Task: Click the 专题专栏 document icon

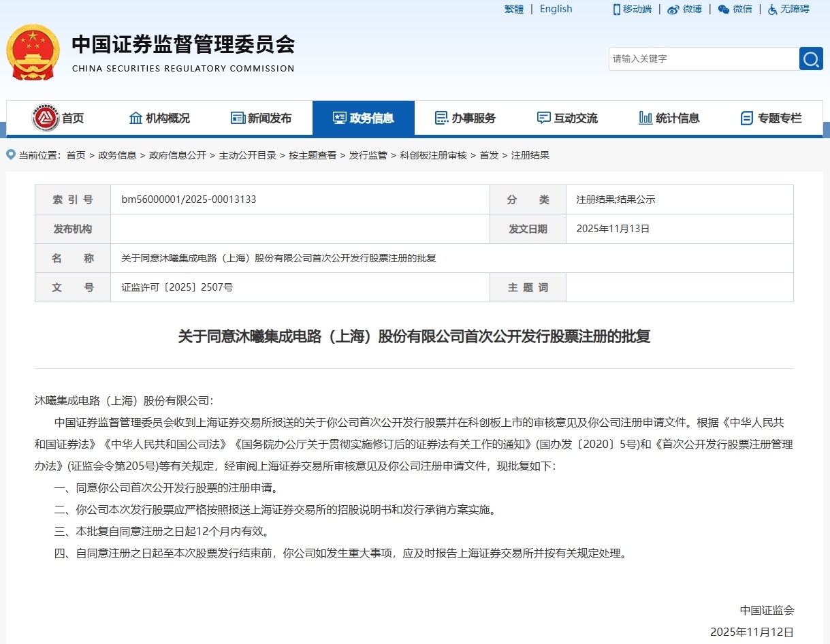Action: (x=747, y=118)
